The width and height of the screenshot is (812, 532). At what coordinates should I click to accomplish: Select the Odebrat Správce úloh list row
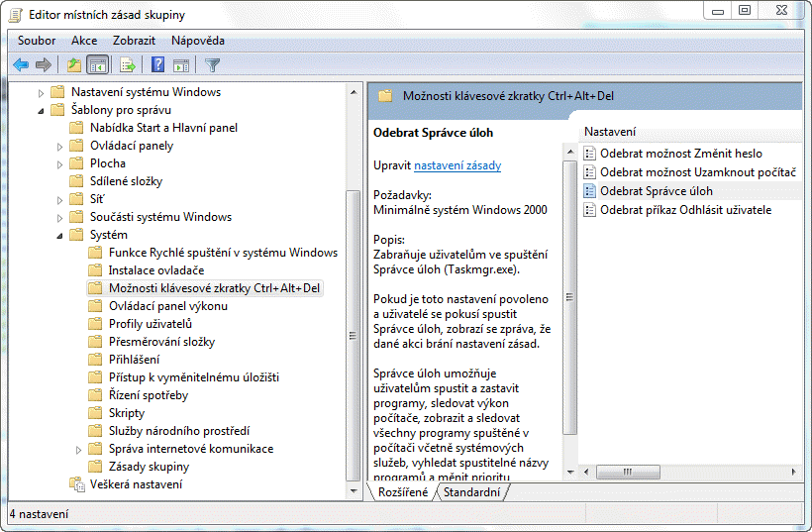click(x=691, y=191)
